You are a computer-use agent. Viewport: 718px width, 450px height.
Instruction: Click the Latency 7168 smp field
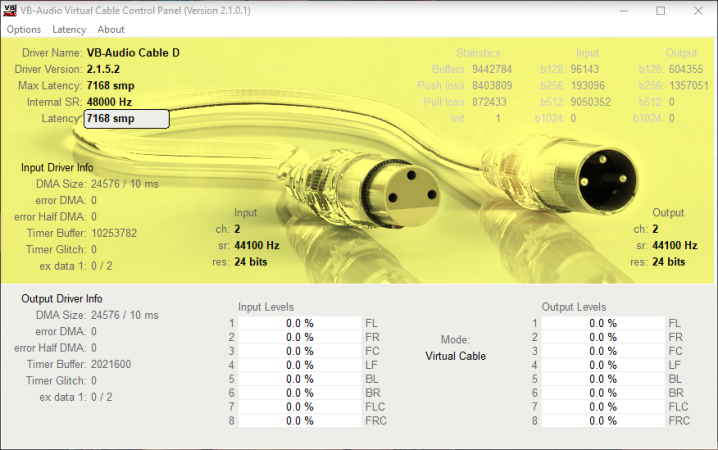(x=126, y=119)
